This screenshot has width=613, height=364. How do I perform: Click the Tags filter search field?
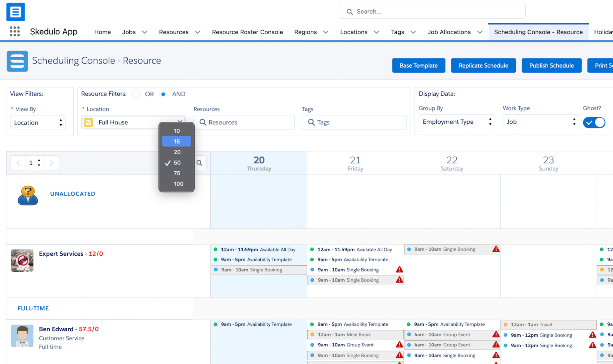(x=354, y=122)
